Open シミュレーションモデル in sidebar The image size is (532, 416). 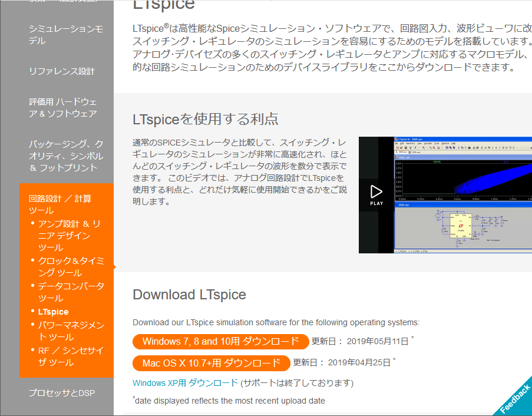[66, 35]
